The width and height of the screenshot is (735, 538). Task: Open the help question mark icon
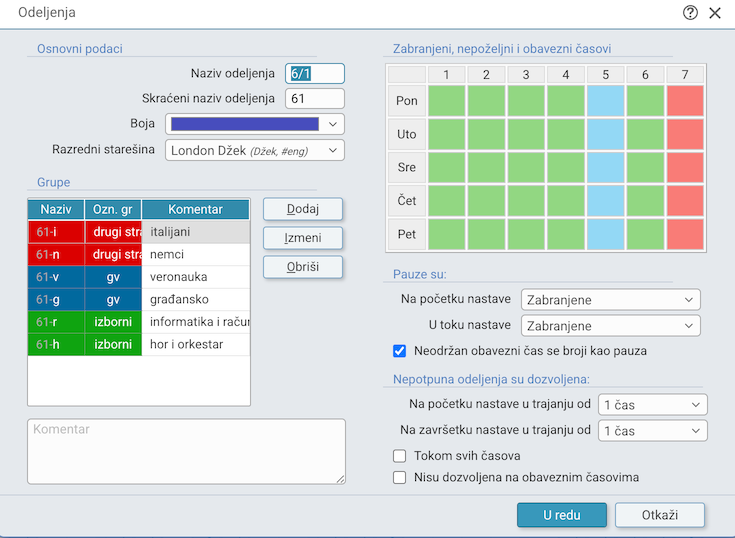pos(690,13)
